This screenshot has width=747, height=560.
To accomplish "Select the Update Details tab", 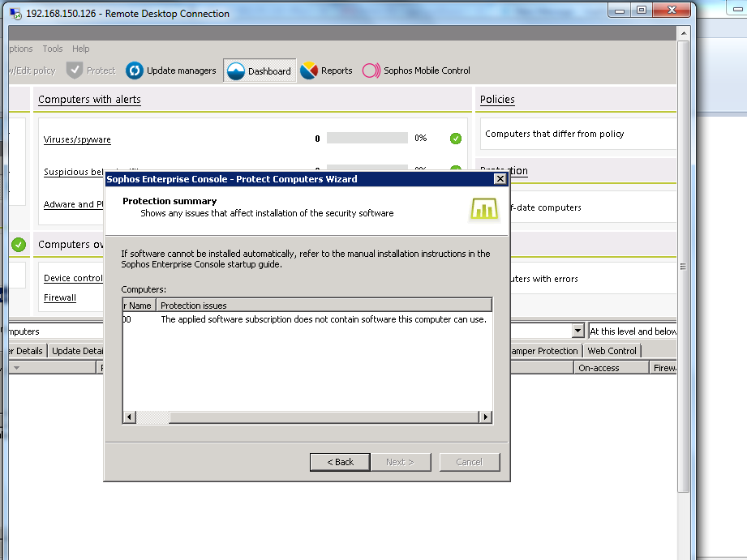I will coord(77,351).
